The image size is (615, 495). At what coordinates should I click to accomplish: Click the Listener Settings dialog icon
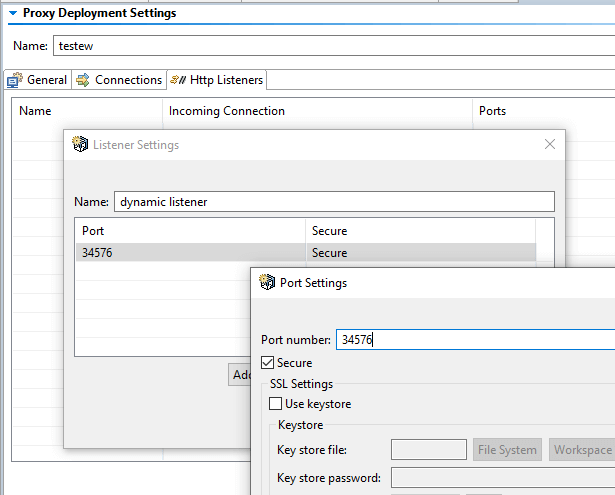[80, 144]
